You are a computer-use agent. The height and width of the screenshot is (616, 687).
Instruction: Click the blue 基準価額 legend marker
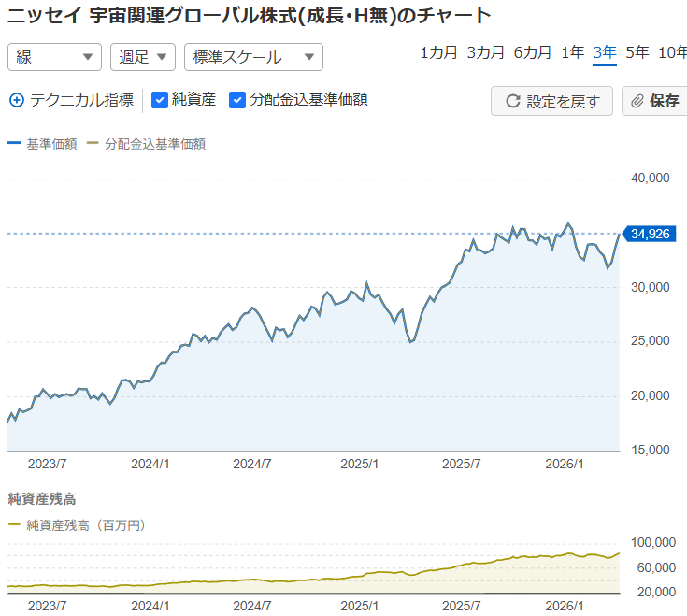(x=13, y=144)
